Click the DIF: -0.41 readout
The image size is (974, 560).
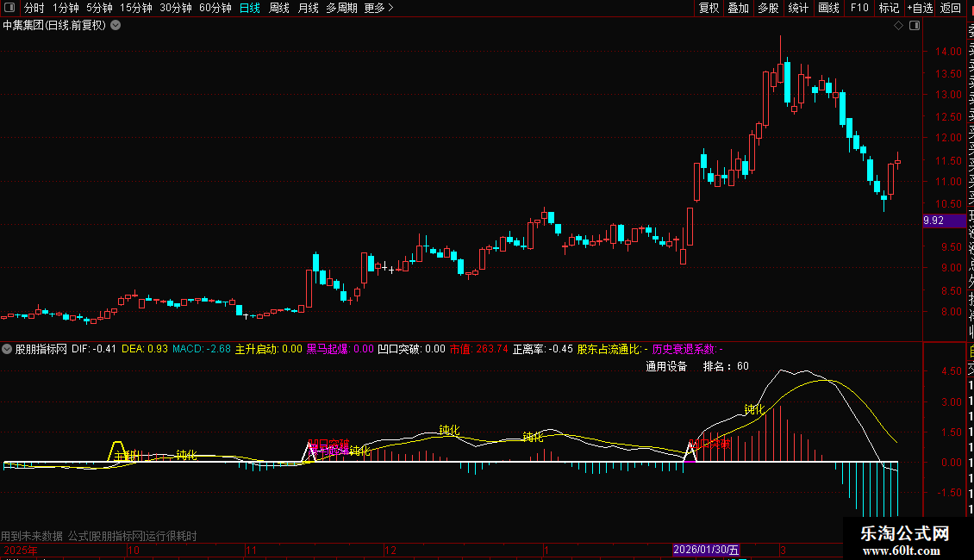tap(94, 349)
